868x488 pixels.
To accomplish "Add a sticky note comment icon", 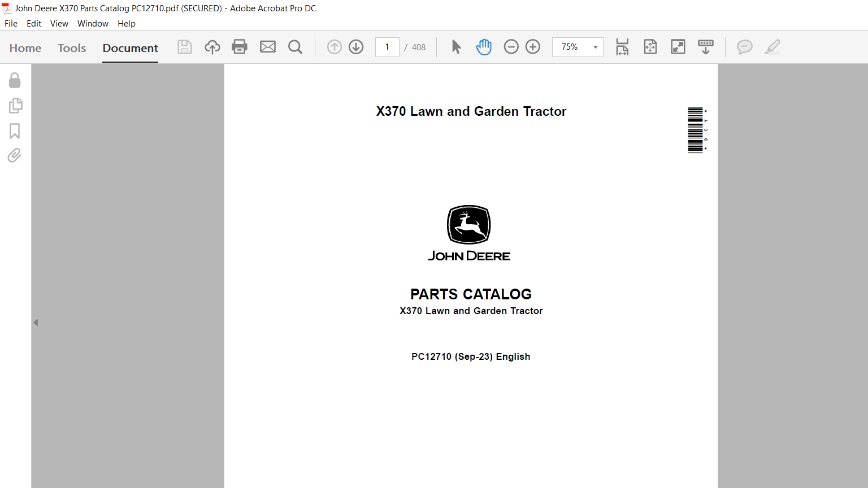I will click(x=745, y=47).
